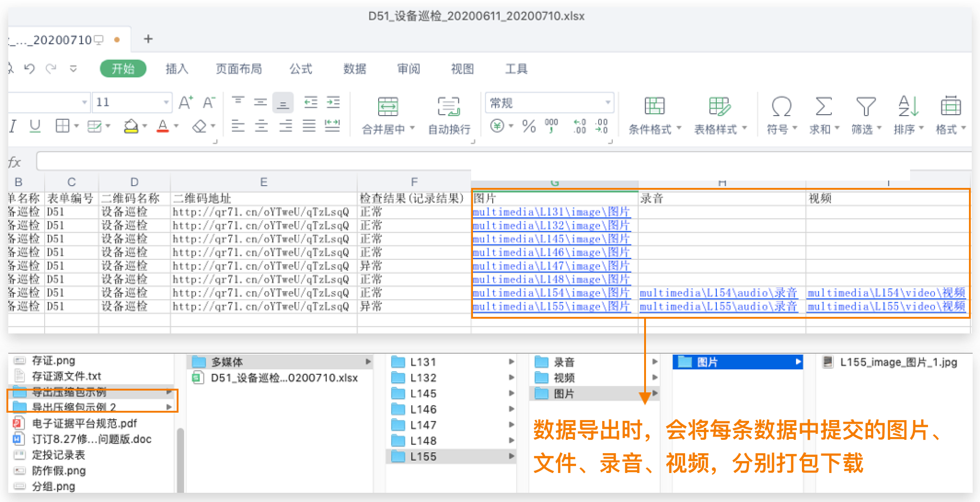Switch to the 插入 ribbon tab

pyautogui.click(x=177, y=69)
